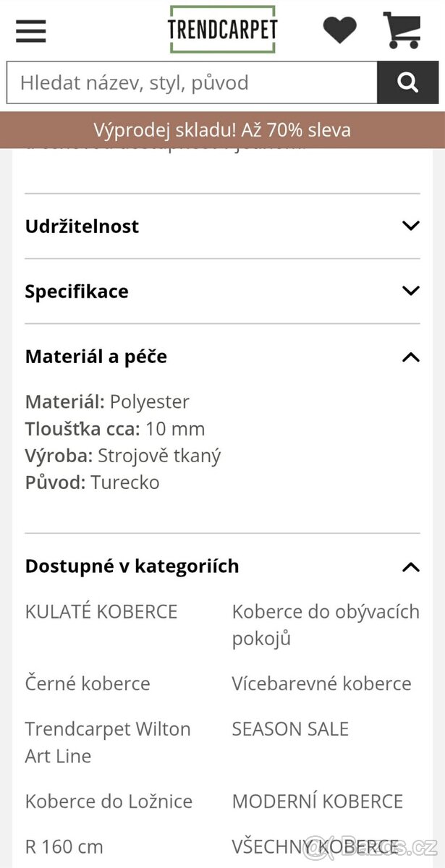Open the Výprodej skladu sale banner
This screenshot has width=445, height=868.
pyautogui.click(x=222, y=130)
